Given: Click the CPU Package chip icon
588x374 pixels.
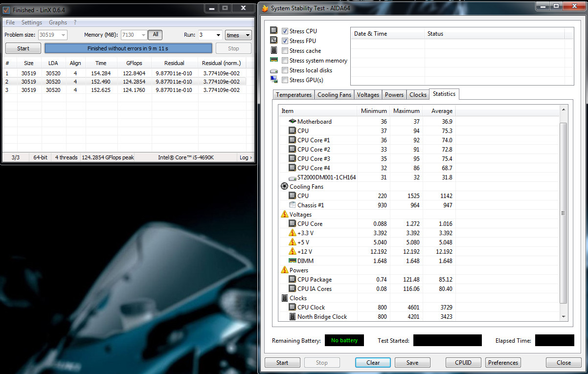Looking at the screenshot, I should click(x=293, y=279).
